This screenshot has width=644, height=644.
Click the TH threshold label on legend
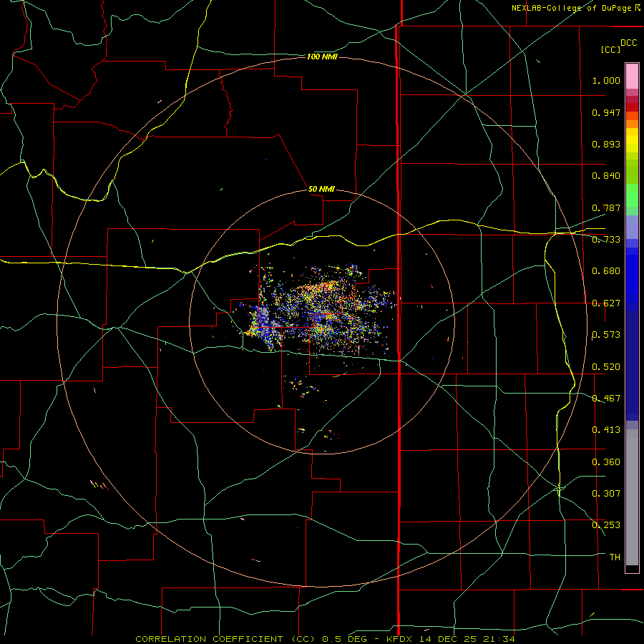tap(615, 557)
